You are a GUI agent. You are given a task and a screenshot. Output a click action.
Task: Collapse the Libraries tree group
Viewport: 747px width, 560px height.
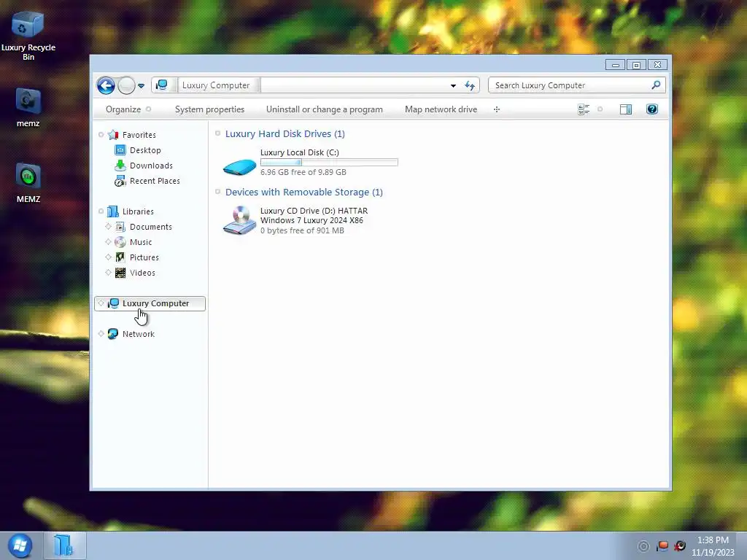pyautogui.click(x=101, y=211)
